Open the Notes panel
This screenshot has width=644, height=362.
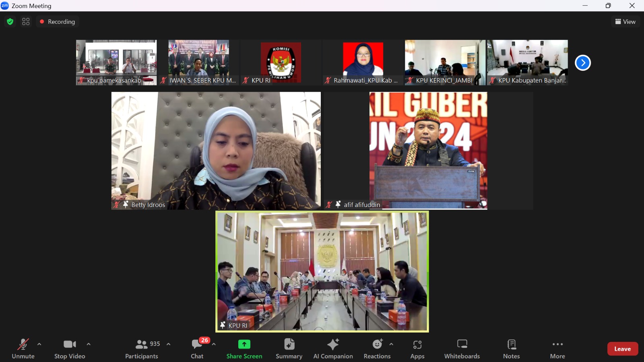pyautogui.click(x=511, y=349)
